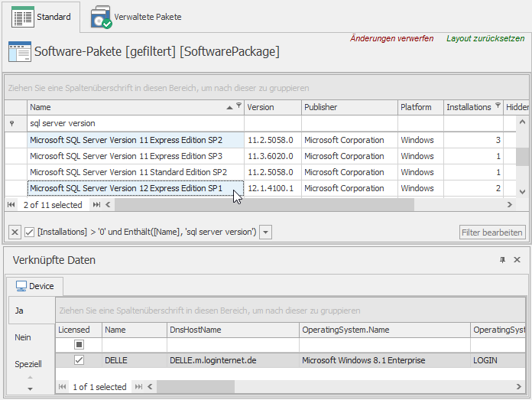Viewport: 532px width, 400px height.
Task: Click the device grid horizontal scrollbar thumb
Action: (196, 387)
